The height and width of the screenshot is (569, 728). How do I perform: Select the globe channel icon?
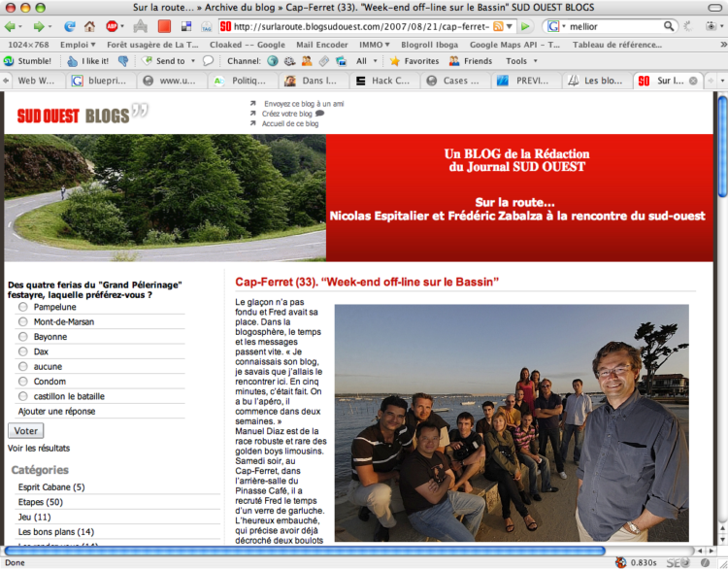(273, 61)
